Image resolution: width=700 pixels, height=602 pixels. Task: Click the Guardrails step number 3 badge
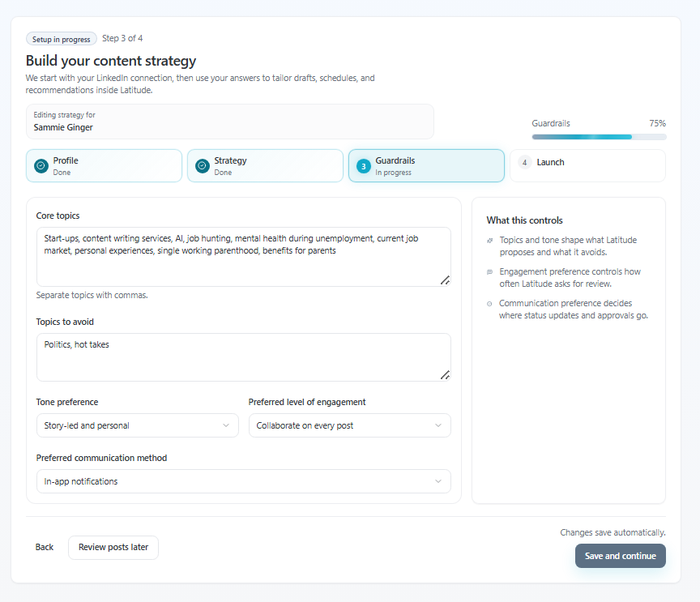(363, 166)
